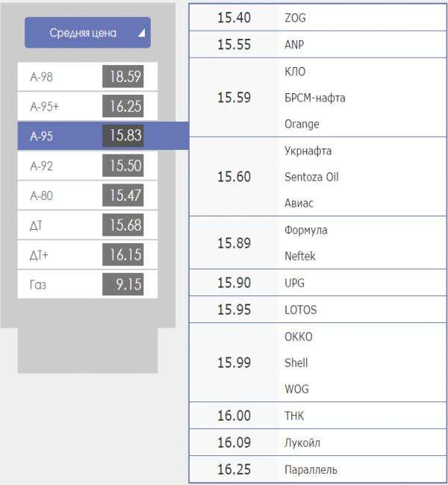Switch to the A-80 fuel type
The height and width of the screenshot is (485, 448).
[x=87, y=195]
